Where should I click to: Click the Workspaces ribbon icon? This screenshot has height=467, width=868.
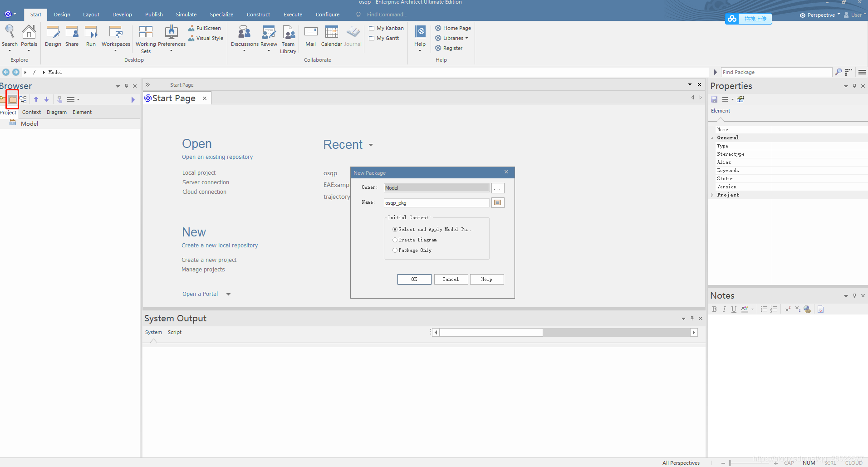116,36
